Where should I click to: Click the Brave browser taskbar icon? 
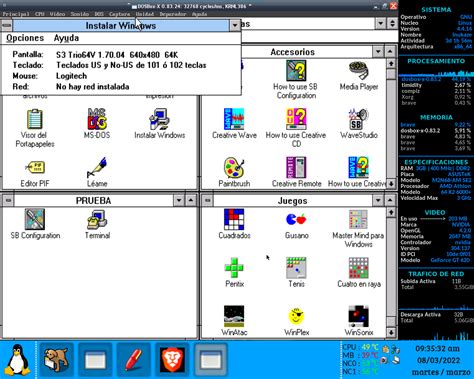click(172, 360)
